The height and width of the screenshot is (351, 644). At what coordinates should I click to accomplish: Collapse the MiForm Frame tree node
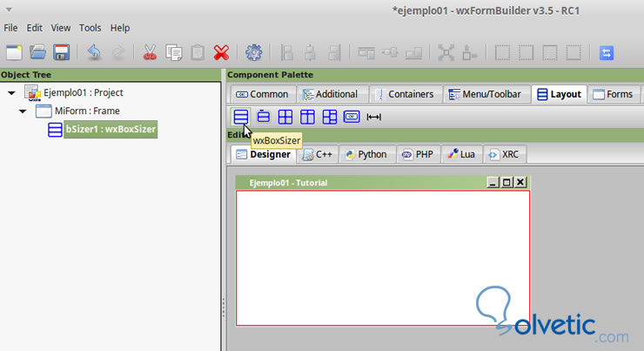click(x=23, y=111)
